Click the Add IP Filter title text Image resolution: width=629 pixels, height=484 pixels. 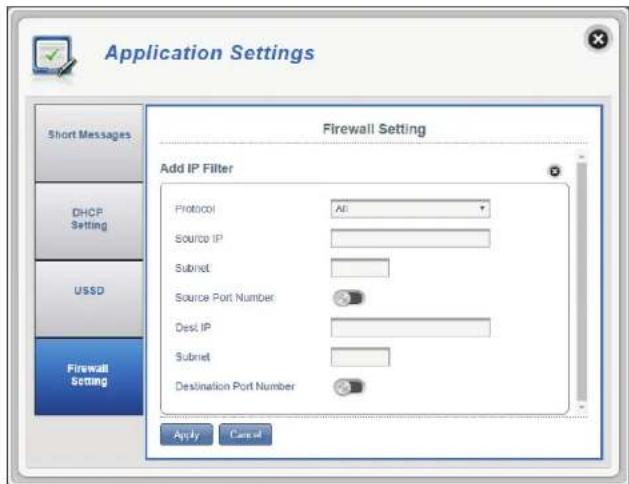pyautogui.click(x=197, y=168)
